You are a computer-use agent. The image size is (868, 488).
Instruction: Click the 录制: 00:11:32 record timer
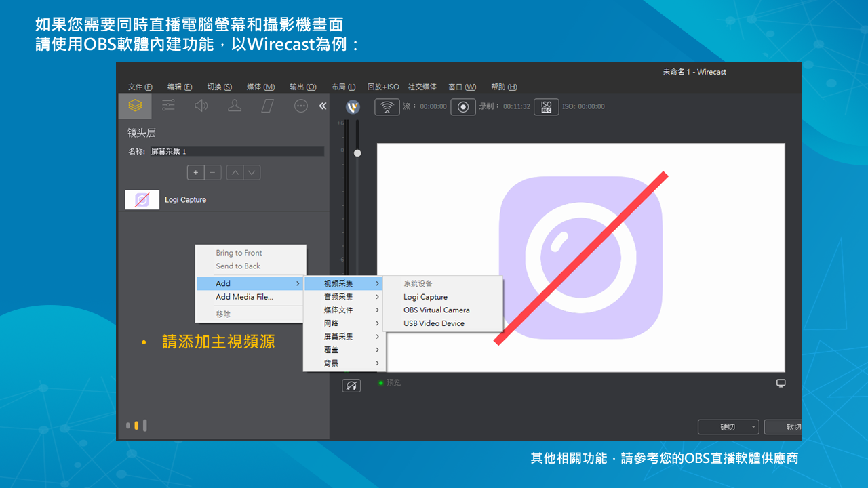(x=505, y=106)
